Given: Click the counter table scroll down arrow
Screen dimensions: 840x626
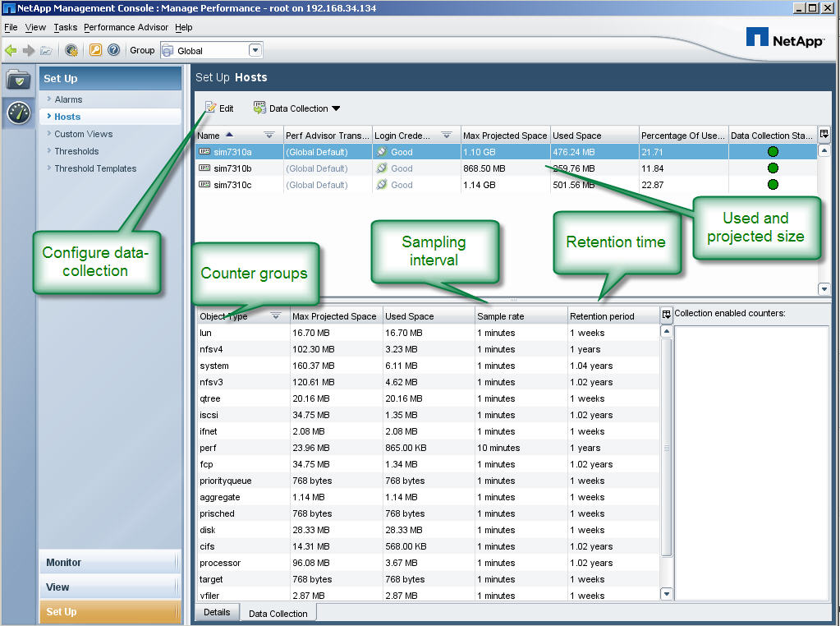Looking at the screenshot, I should point(666,594).
